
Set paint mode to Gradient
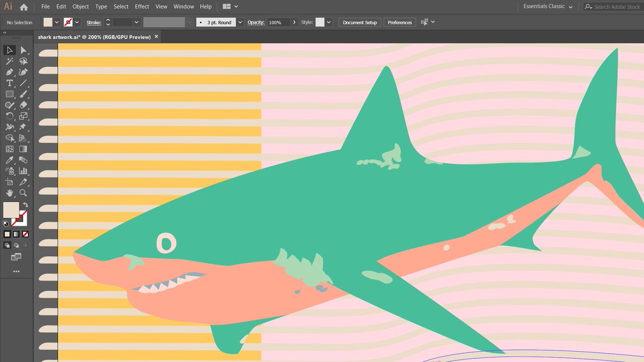coord(16,234)
